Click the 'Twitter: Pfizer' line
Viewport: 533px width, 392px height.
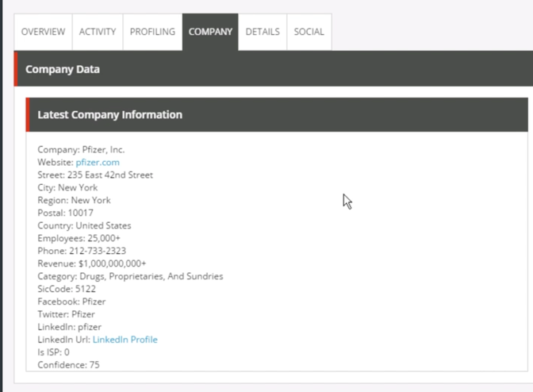[66, 314]
